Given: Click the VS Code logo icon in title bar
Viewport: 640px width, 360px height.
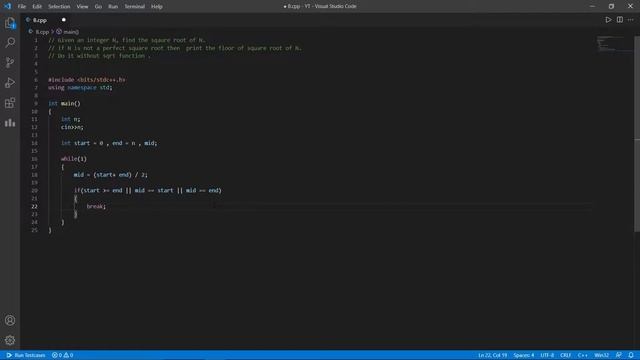Looking at the screenshot, I should pyautogui.click(x=7, y=6).
